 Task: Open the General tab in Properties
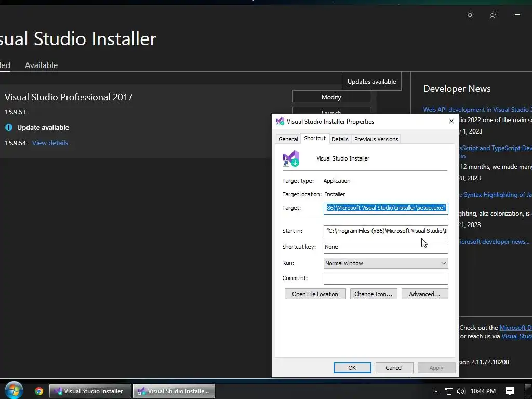pos(288,139)
